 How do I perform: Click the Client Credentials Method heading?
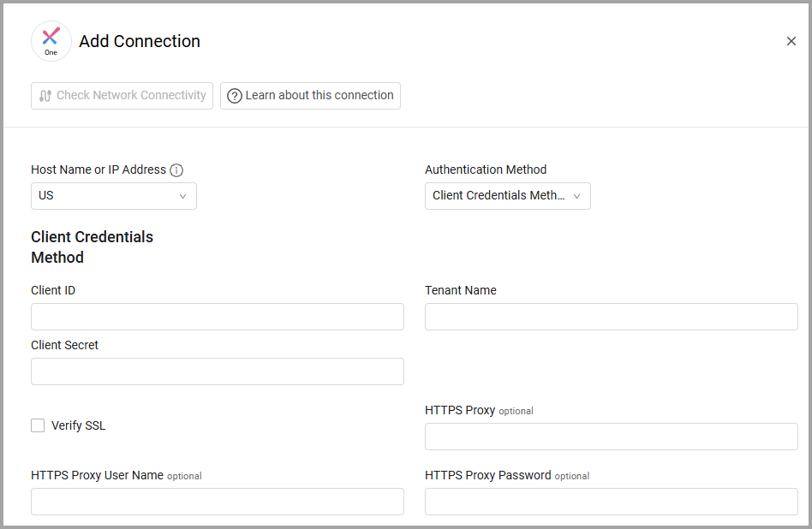click(93, 247)
